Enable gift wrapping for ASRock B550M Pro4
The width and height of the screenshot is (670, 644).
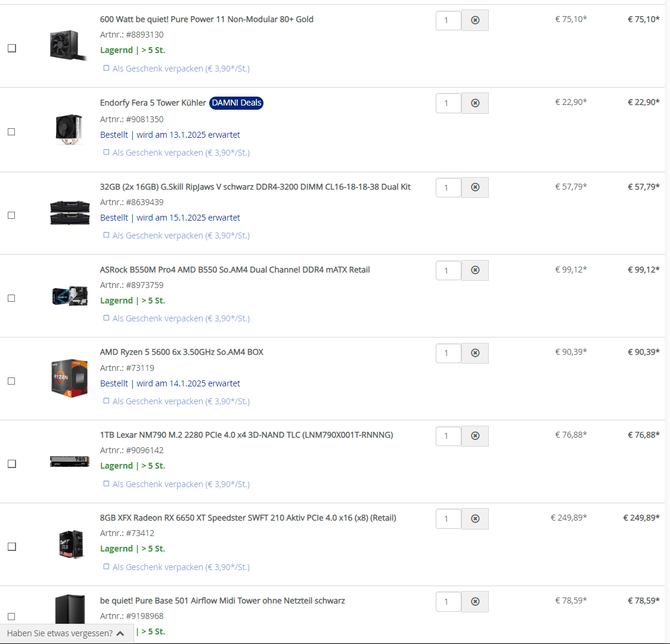106,318
